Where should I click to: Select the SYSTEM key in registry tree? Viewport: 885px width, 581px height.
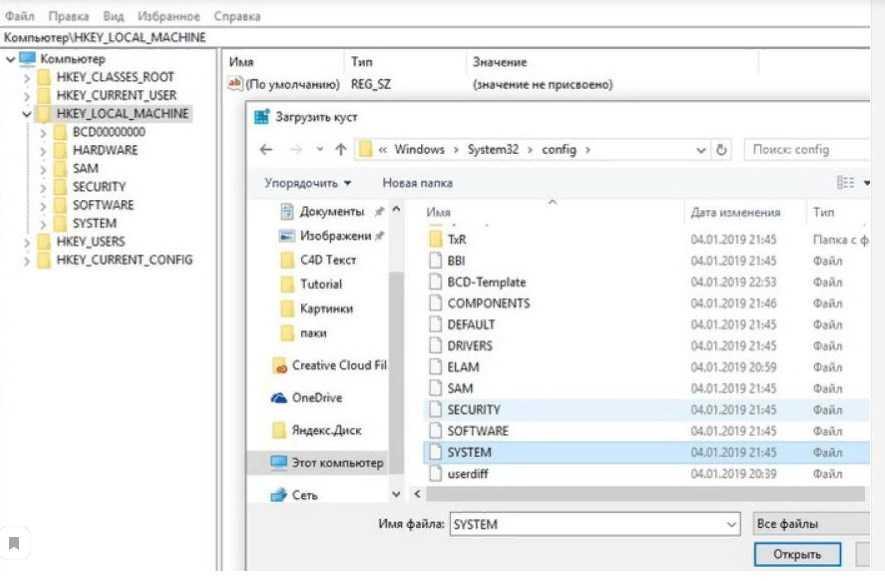(94, 224)
